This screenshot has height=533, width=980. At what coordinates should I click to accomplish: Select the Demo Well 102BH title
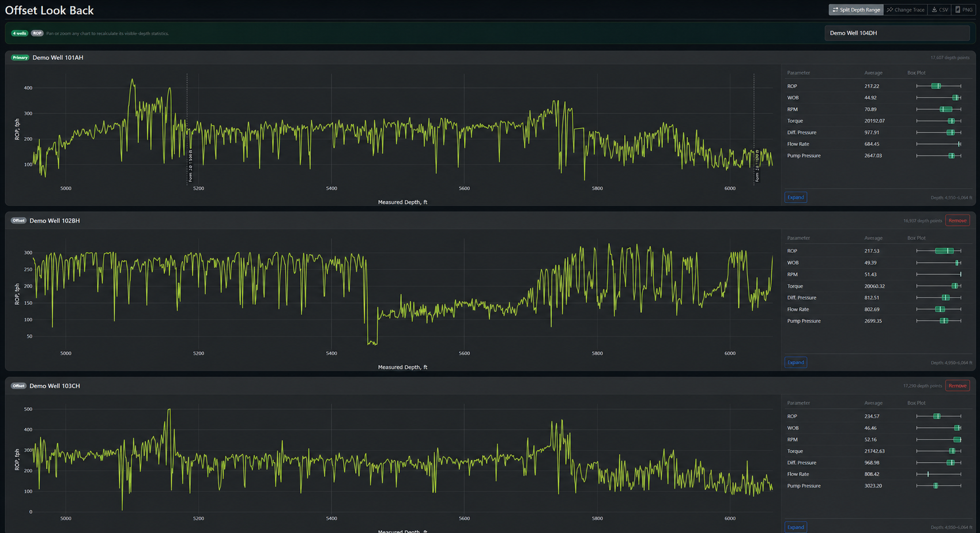coord(55,221)
